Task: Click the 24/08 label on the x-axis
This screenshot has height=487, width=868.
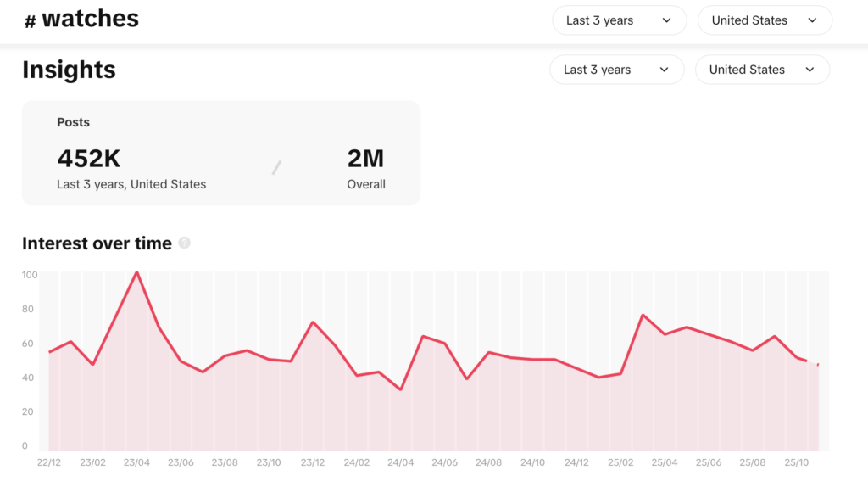Action: 488,463
